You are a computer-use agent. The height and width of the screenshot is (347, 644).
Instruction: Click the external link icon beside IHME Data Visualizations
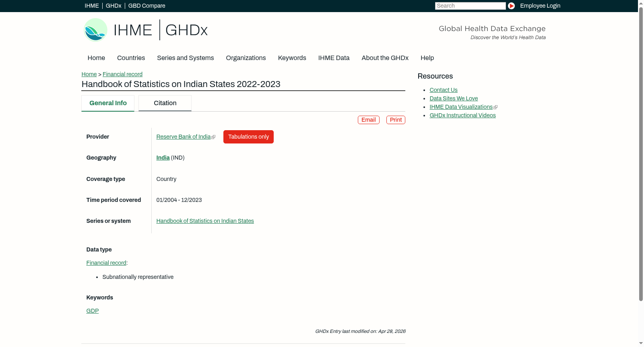click(x=495, y=107)
